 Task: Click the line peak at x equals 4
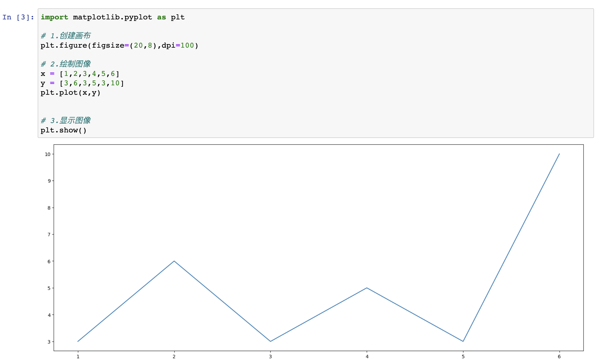pyautogui.click(x=367, y=288)
